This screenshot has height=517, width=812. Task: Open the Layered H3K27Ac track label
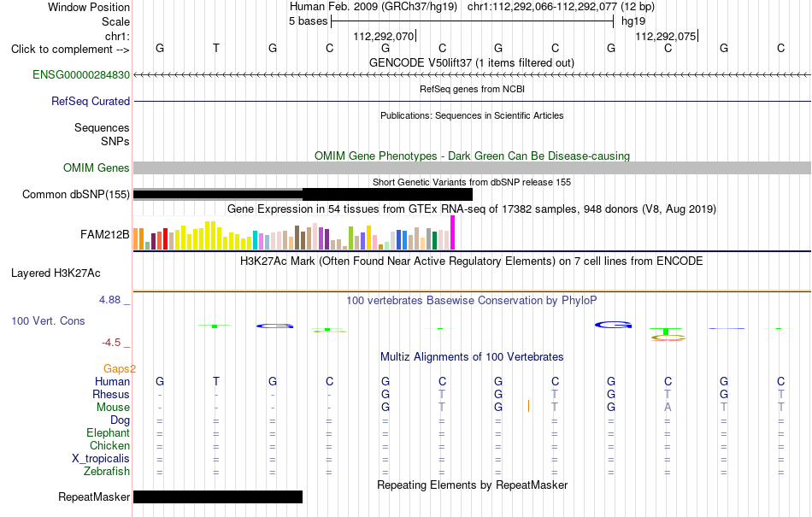(x=56, y=273)
